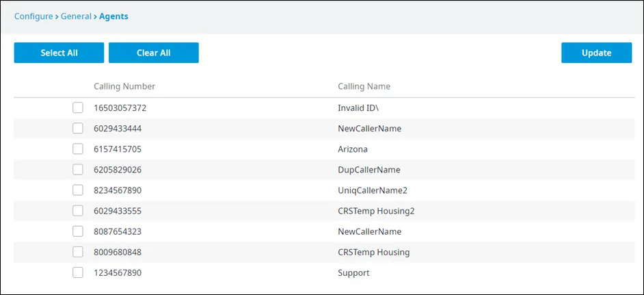This screenshot has height=295, width=644.
Task: Click the Clear All button
Action: pos(154,53)
